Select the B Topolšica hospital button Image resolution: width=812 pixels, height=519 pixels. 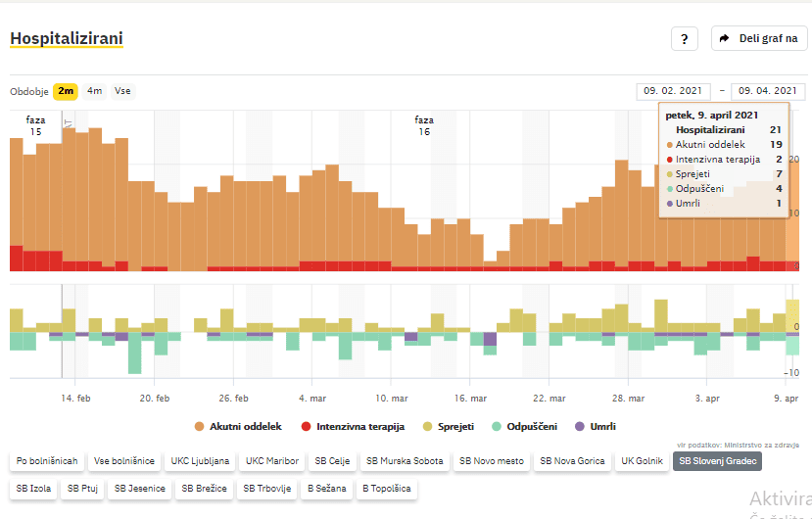click(x=385, y=487)
